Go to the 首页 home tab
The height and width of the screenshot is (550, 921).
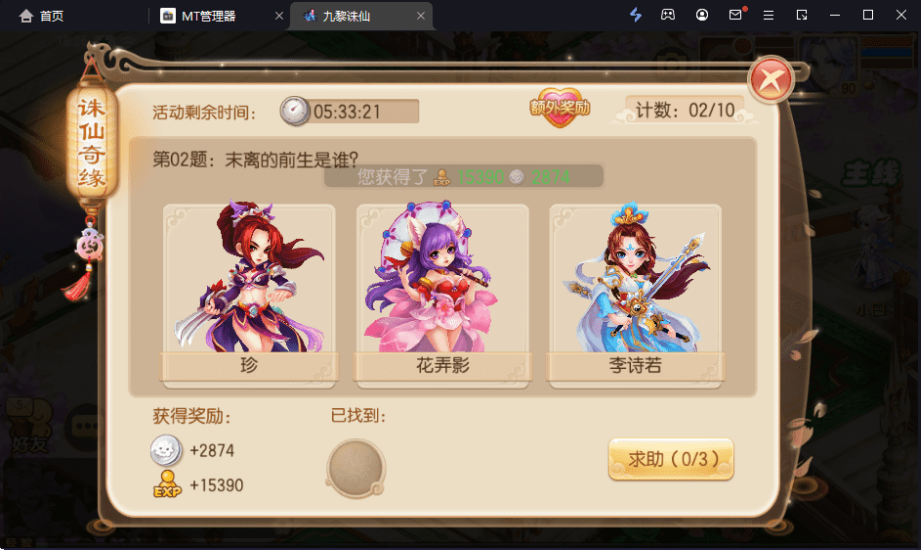(x=41, y=16)
